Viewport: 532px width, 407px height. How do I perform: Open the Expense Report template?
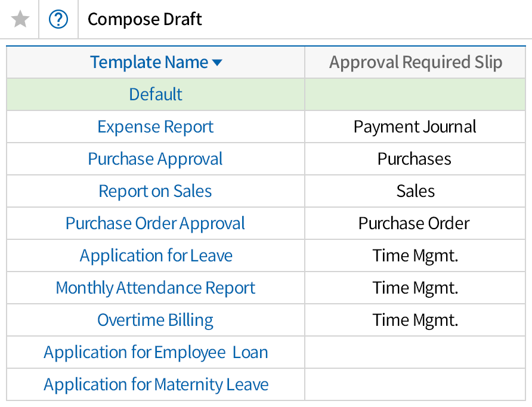pos(156,127)
